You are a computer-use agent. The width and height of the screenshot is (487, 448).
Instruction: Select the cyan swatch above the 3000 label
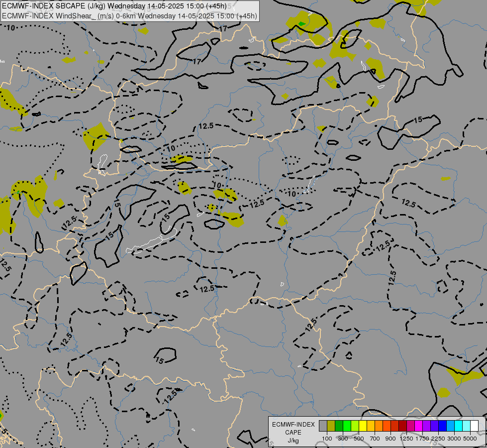(459, 426)
